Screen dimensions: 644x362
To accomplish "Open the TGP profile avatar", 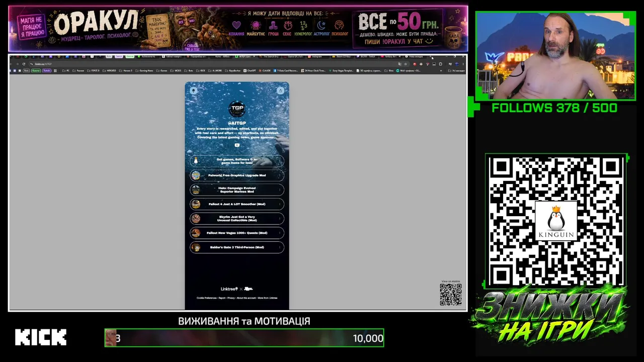I will [237, 108].
